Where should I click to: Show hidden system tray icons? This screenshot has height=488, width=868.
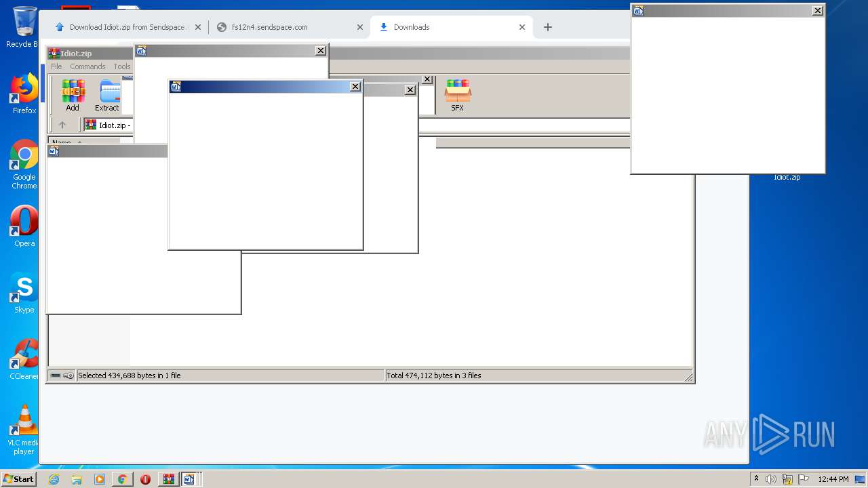[756, 479]
